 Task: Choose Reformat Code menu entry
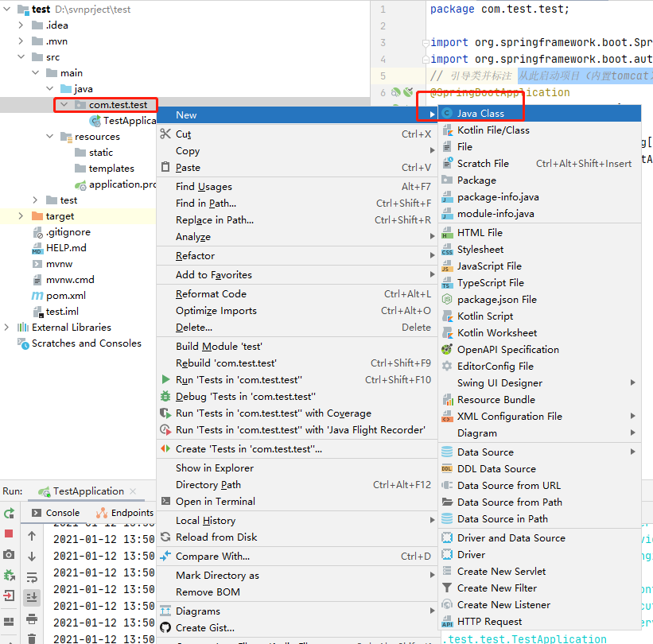click(x=297, y=294)
